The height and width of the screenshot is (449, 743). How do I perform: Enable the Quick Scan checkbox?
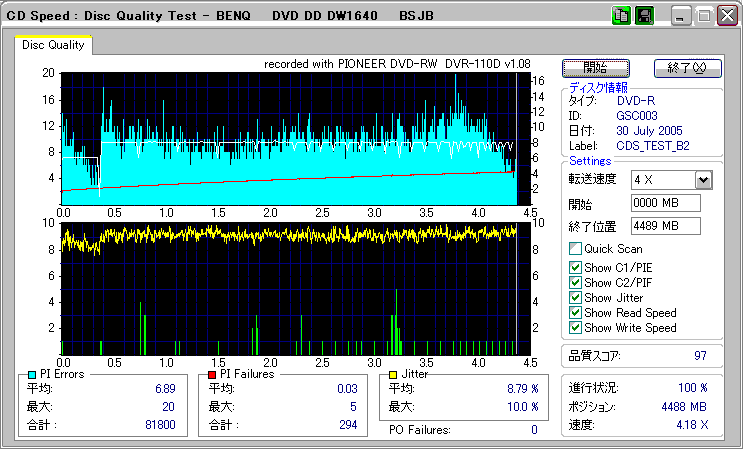(x=575, y=249)
